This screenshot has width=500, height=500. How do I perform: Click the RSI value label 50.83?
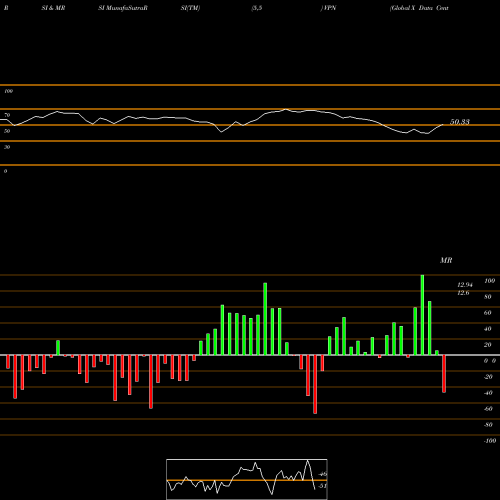[460, 122]
